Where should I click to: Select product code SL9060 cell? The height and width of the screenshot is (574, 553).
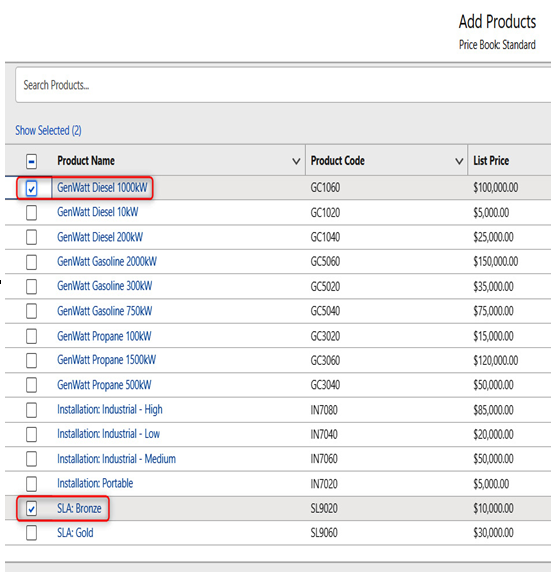click(324, 533)
